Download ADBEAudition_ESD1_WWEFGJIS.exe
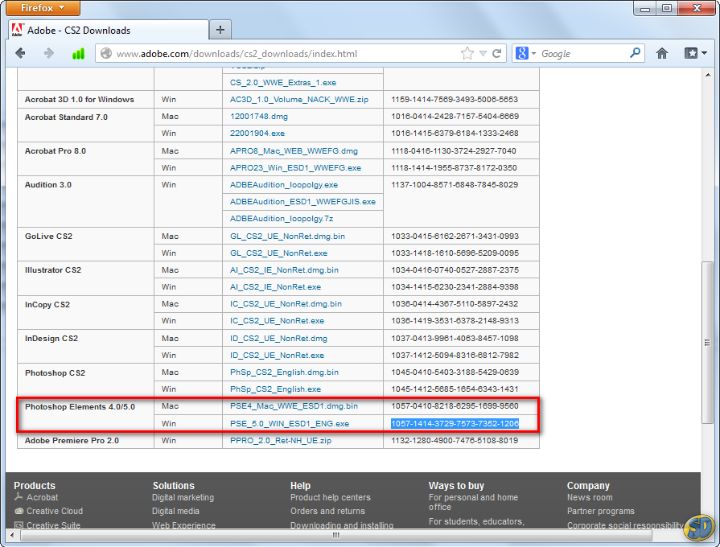 click(x=303, y=202)
